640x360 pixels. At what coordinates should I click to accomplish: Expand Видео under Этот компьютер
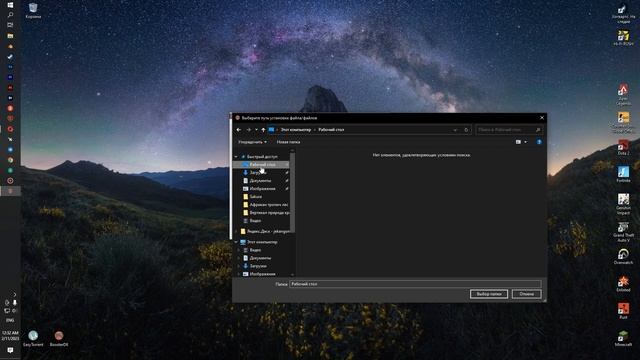(239, 250)
